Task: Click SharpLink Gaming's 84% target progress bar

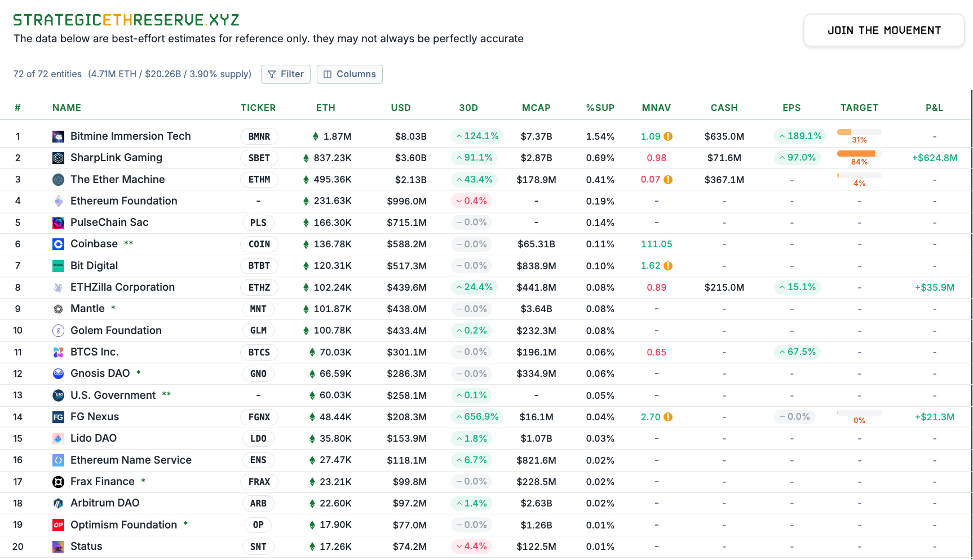Action: click(x=859, y=154)
